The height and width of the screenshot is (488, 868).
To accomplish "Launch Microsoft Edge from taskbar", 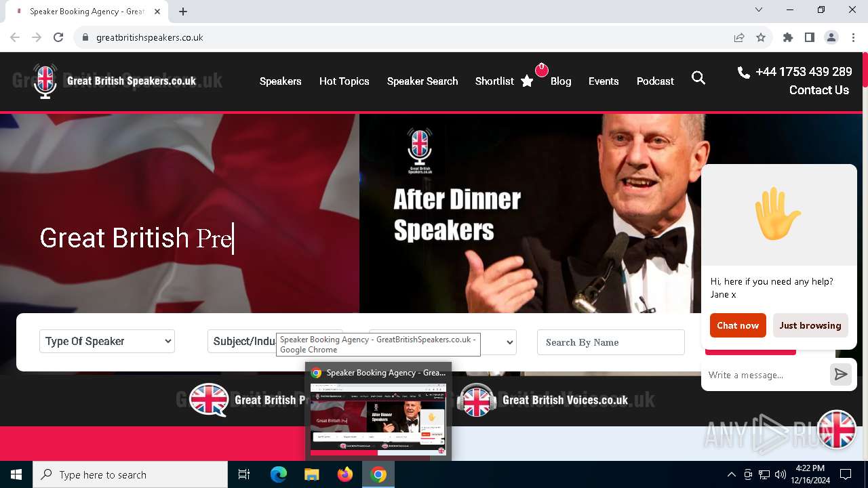I will [279, 474].
